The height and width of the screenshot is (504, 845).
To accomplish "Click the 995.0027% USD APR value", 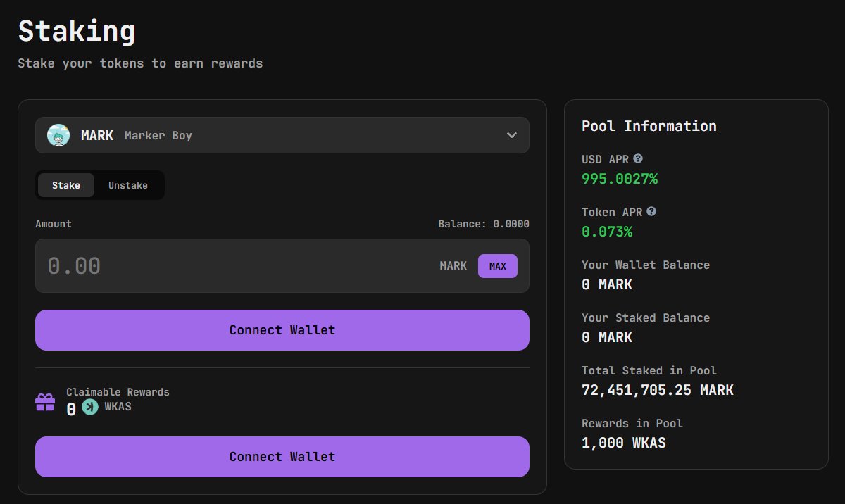I will point(620,179).
